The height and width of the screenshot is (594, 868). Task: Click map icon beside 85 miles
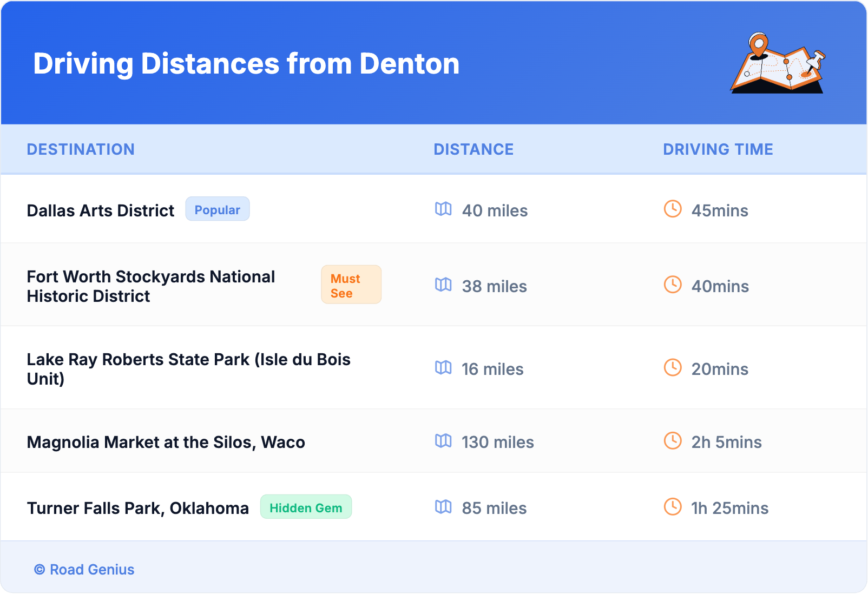(x=443, y=507)
